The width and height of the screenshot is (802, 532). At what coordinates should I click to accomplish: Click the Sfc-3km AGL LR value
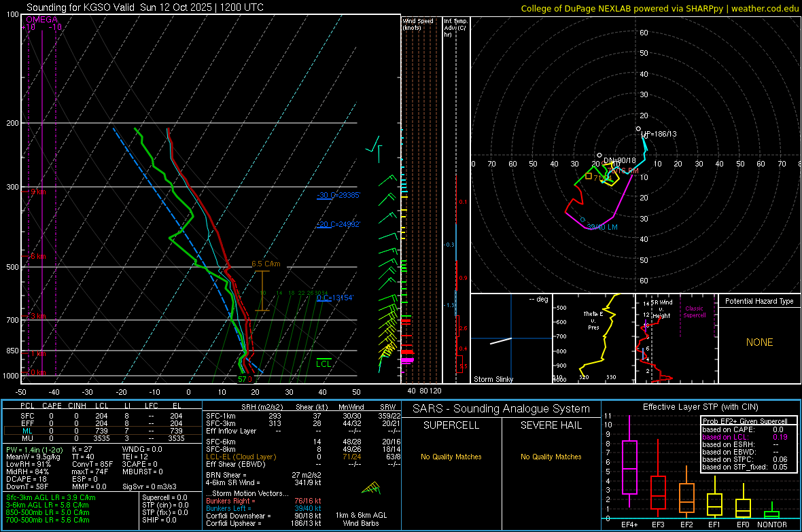tap(51, 497)
